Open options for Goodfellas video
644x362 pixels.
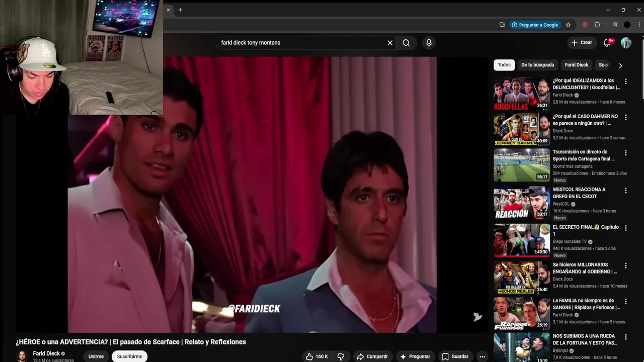[x=626, y=81]
